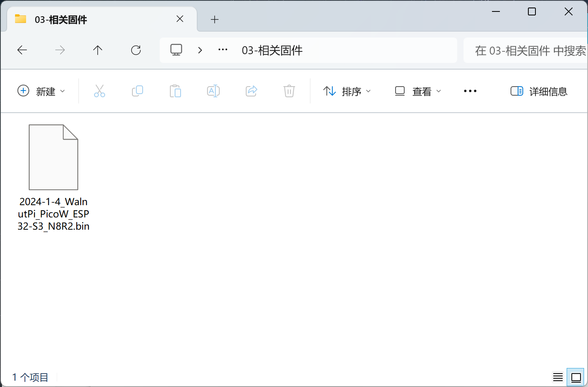The image size is (588, 387).
Task: Click inside the search box
Action: 522,50
